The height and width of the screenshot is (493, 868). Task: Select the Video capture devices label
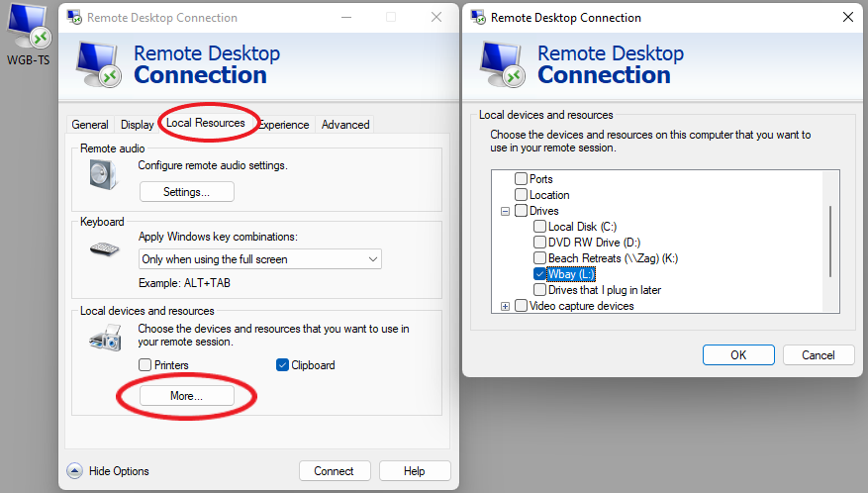pos(581,306)
